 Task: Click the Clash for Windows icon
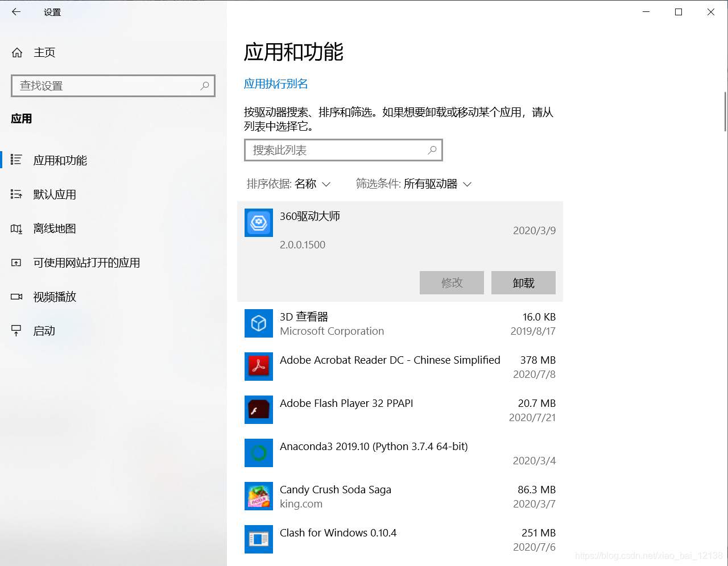(x=259, y=539)
